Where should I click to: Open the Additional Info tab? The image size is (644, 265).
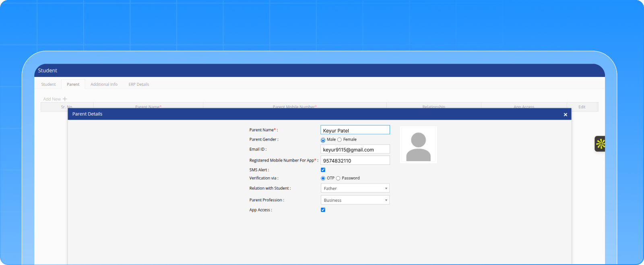104,85
